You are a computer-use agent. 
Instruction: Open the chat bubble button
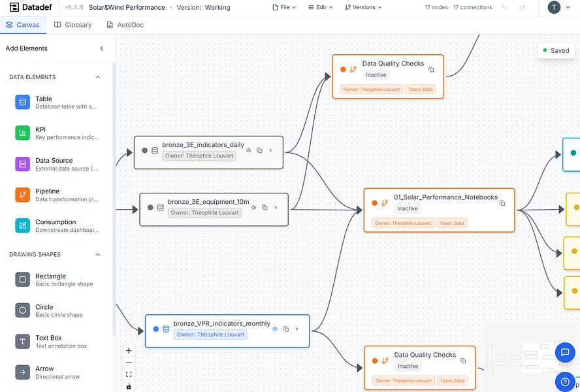coord(564,353)
